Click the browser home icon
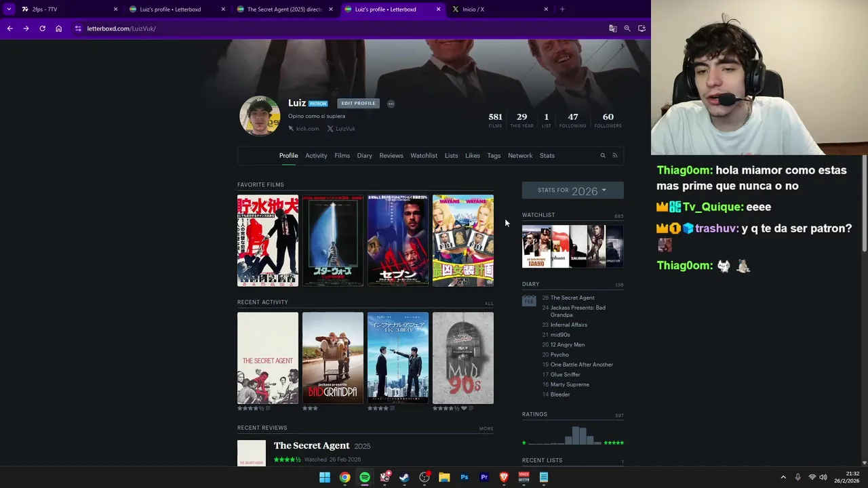Image resolution: width=868 pixels, height=488 pixels. pyautogui.click(x=59, y=28)
